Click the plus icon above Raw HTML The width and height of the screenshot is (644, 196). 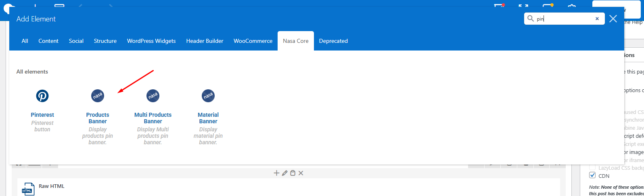pyautogui.click(x=276, y=173)
